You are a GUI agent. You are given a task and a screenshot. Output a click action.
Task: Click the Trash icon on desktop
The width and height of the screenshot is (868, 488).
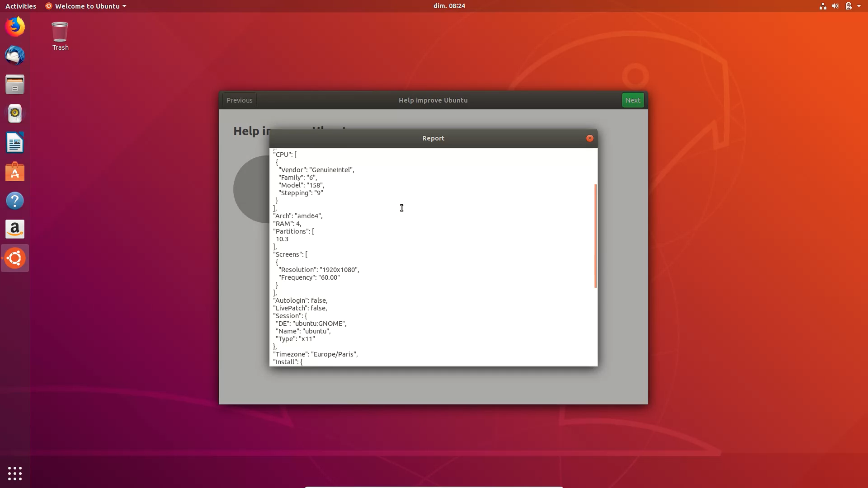coord(60,34)
